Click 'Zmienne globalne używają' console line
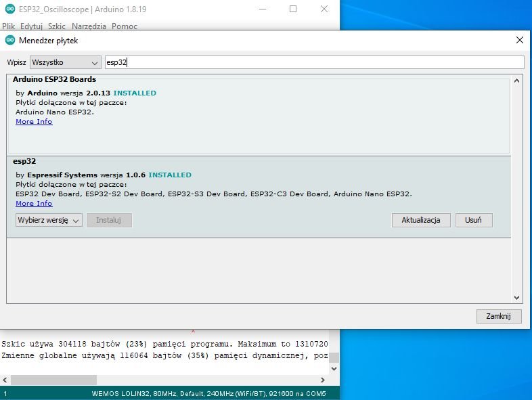This screenshot has height=400, width=532. coord(164,355)
